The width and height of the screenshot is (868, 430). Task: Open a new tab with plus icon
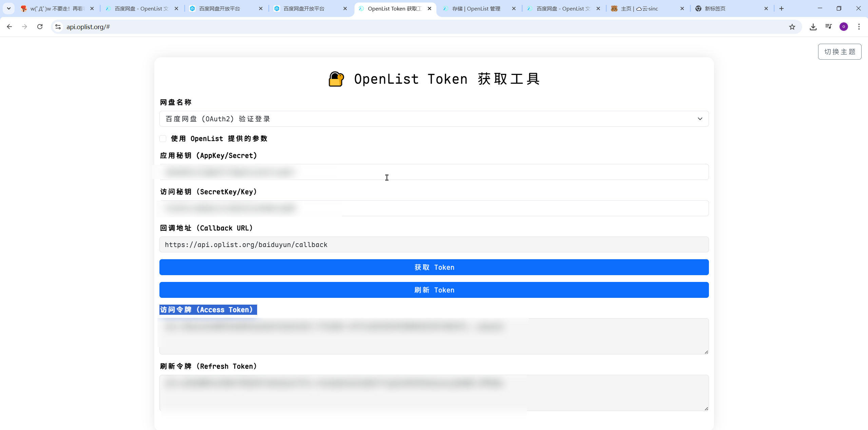tap(782, 8)
